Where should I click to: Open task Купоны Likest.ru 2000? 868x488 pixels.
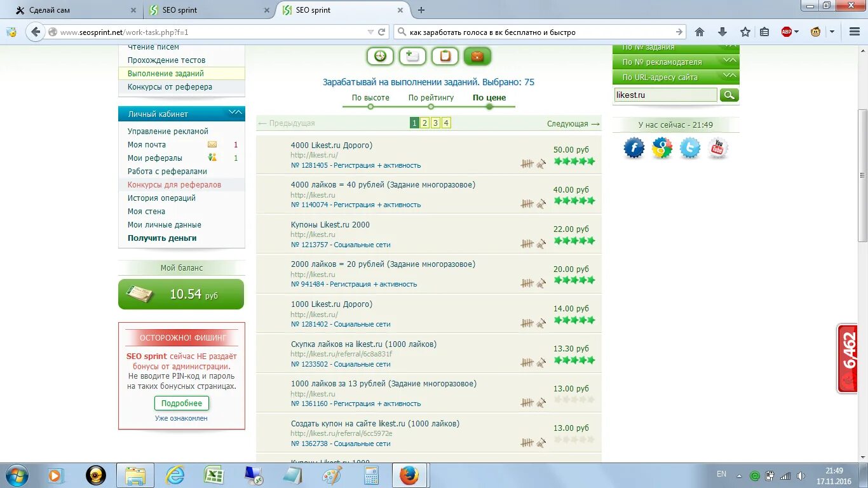coord(330,225)
